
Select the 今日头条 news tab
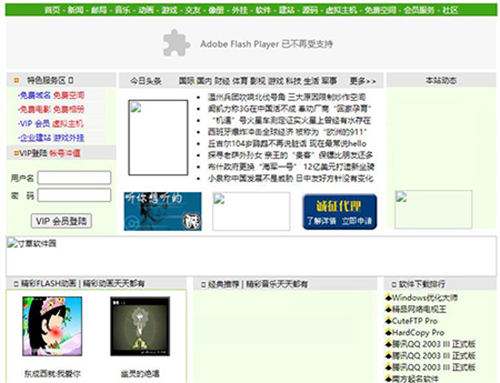coord(146,81)
